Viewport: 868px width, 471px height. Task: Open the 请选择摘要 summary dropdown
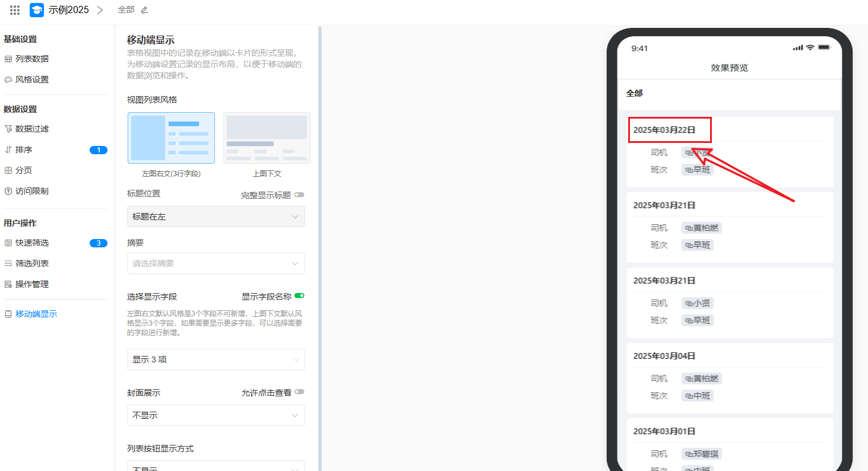[x=216, y=263]
